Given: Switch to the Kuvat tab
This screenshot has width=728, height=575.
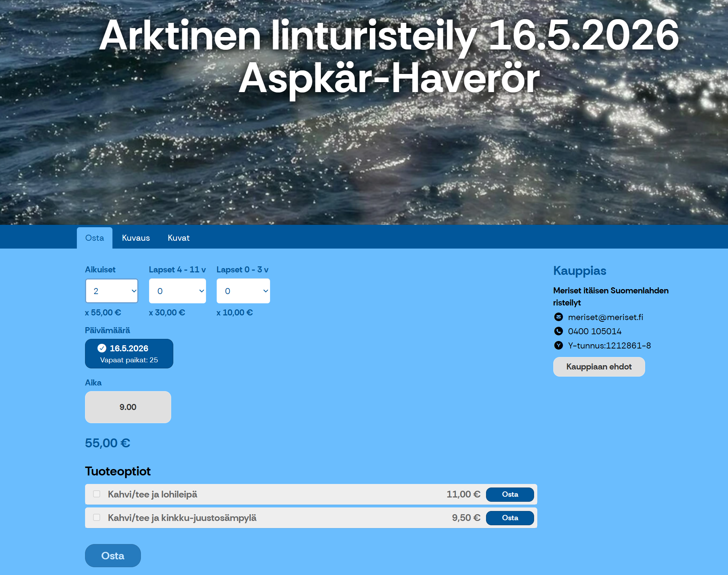Looking at the screenshot, I should [x=179, y=238].
